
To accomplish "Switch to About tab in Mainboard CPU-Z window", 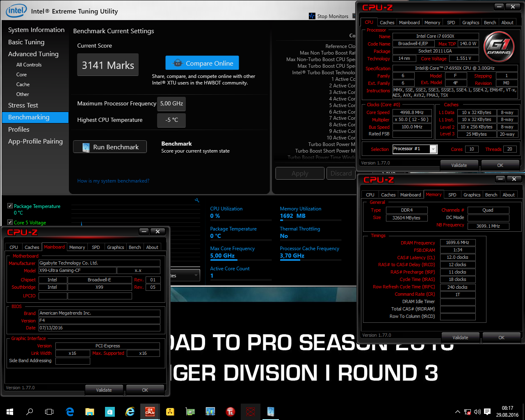I will [x=152, y=247].
